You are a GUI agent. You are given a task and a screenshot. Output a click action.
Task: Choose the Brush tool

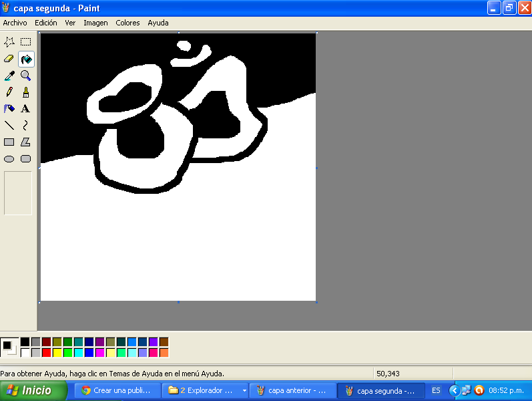26,92
